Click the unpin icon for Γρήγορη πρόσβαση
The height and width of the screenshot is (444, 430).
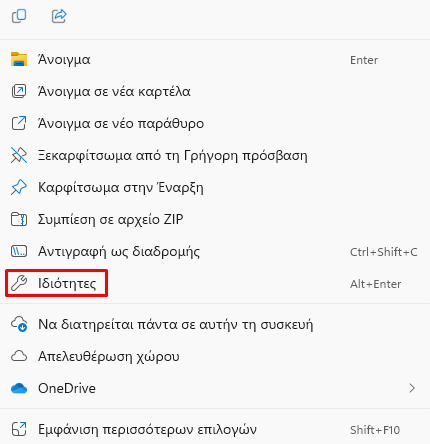(x=19, y=155)
